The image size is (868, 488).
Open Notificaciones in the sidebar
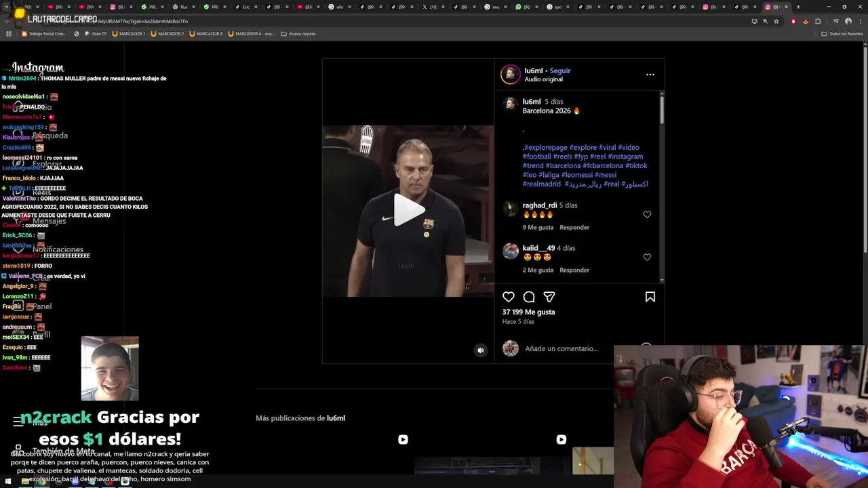[x=49, y=249]
